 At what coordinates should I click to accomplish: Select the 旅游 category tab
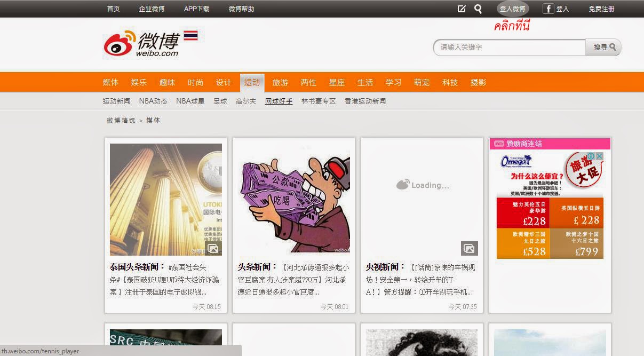point(280,82)
